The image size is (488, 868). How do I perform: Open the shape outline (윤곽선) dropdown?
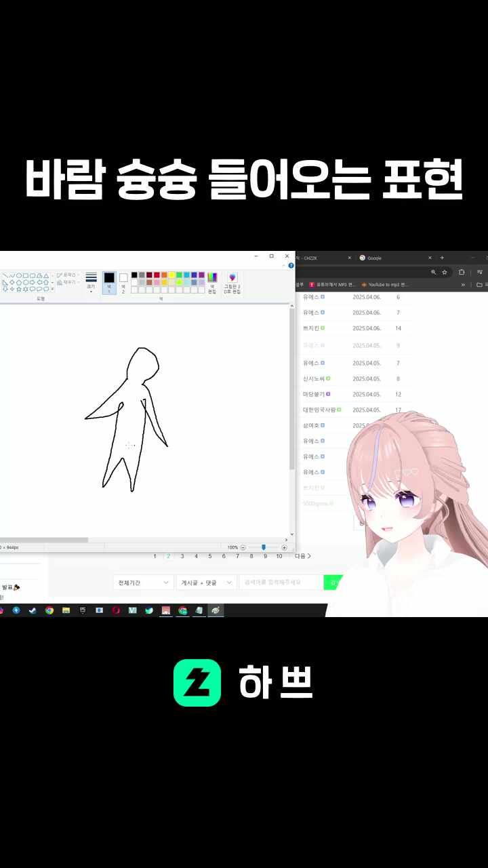[68, 275]
